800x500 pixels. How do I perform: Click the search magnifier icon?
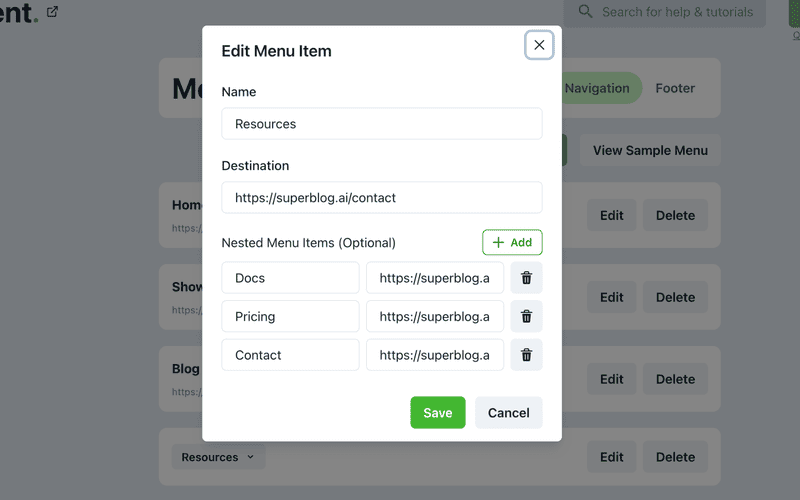click(584, 12)
